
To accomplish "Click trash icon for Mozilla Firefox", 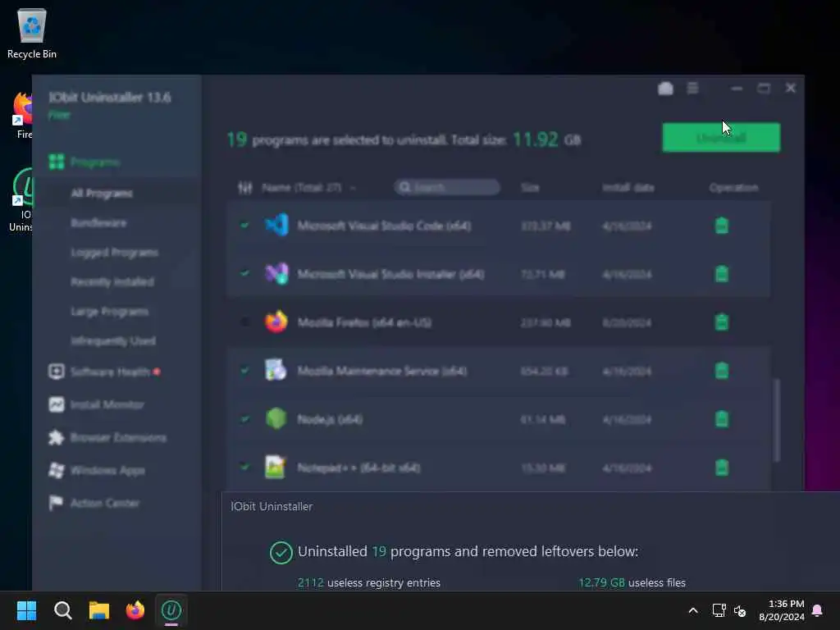I will [722, 322].
